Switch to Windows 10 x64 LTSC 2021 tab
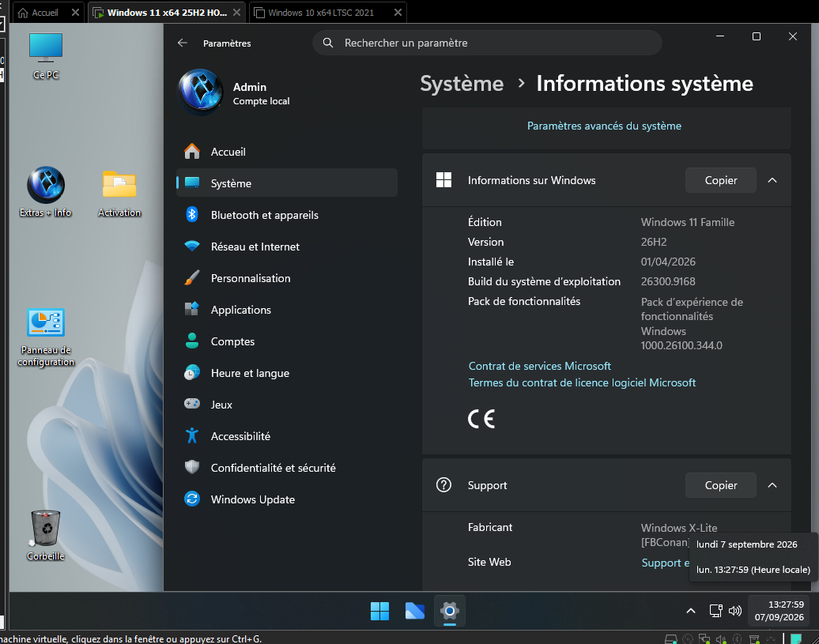The height and width of the screenshot is (644, 819). click(x=321, y=13)
